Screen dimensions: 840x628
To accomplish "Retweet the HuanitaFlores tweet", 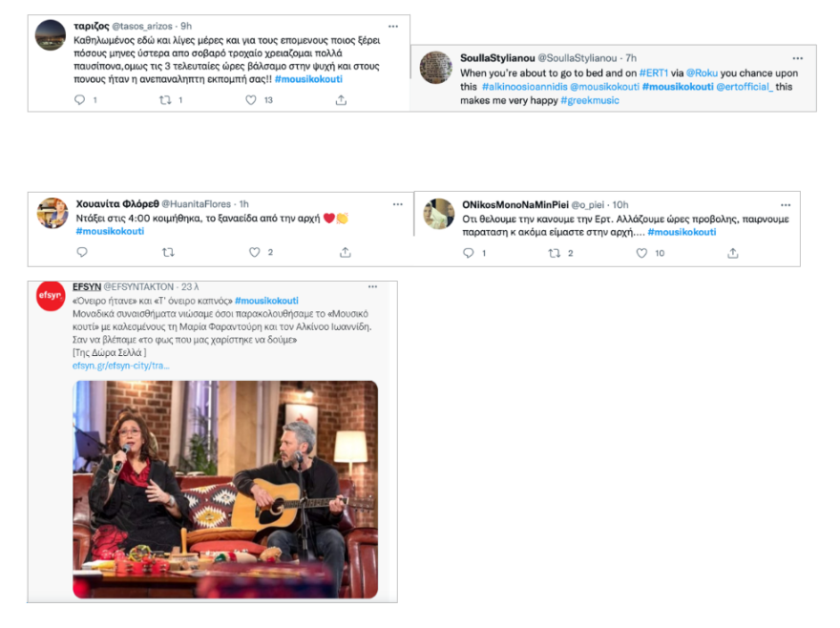I will 168,252.
